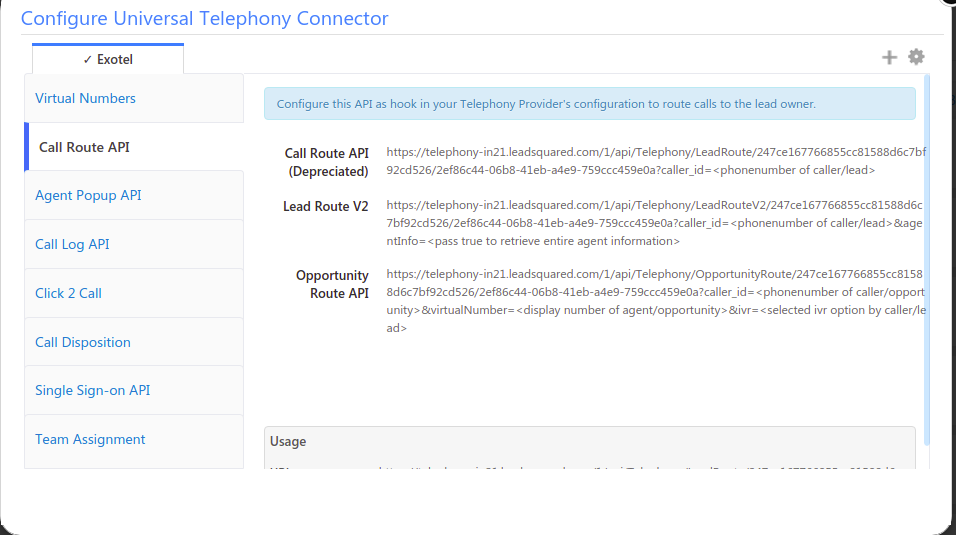
Task: Open Virtual Numbers section
Action: (x=134, y=98)
